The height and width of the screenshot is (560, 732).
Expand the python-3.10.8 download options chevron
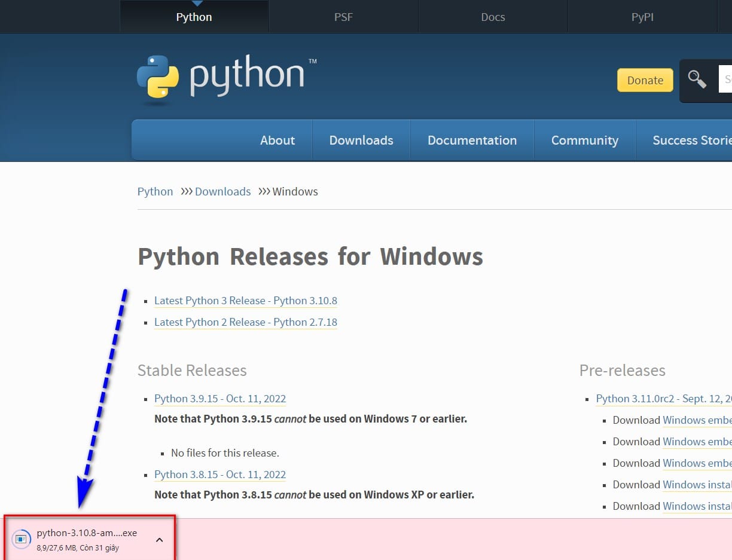[159, 540]
